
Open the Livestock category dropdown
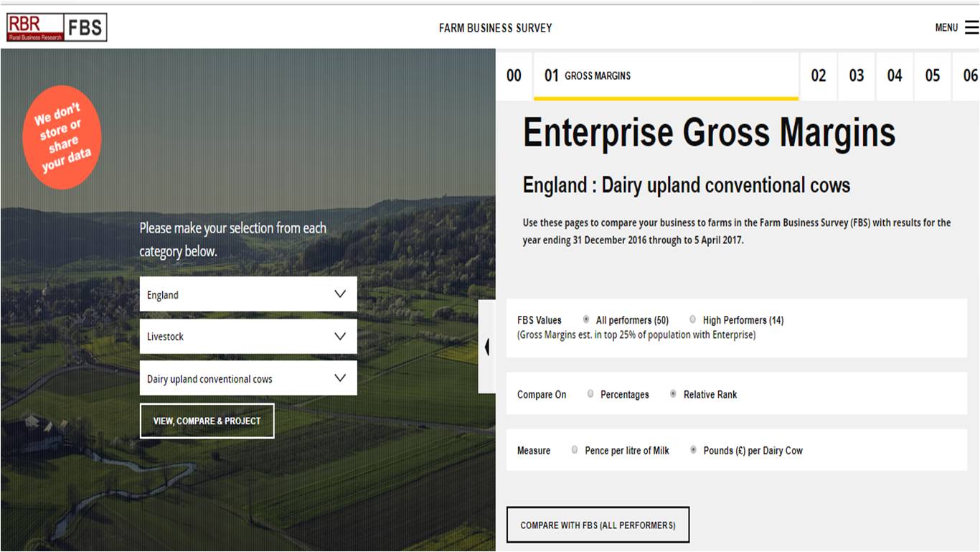pyautogui.click(x=248, y=336)
